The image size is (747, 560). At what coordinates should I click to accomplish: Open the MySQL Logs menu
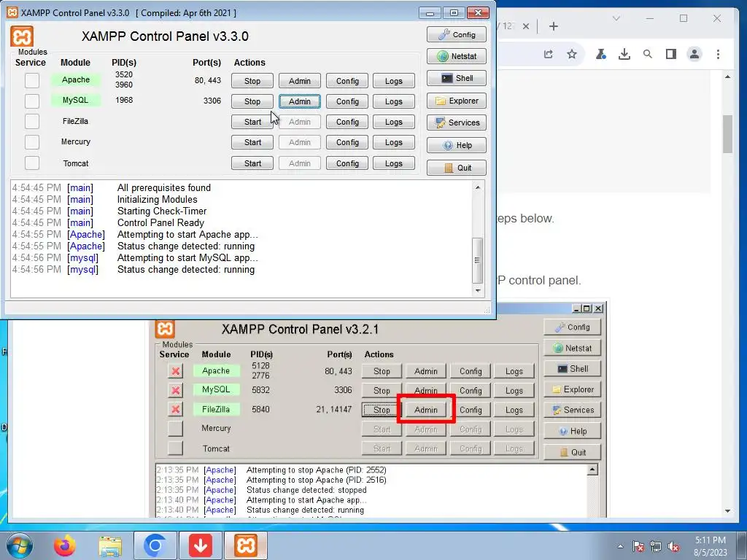point(393,101)
